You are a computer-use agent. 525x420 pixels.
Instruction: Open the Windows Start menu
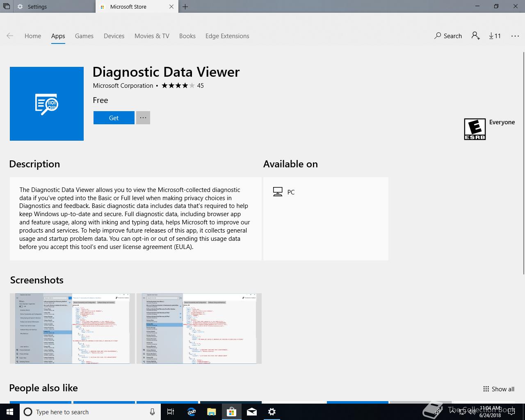[x=10, y=412]
